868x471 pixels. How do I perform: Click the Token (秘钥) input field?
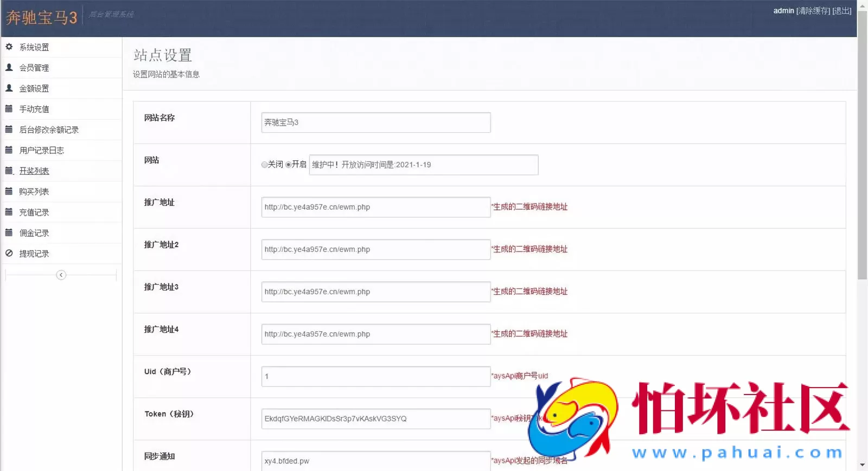coord(375,418)
